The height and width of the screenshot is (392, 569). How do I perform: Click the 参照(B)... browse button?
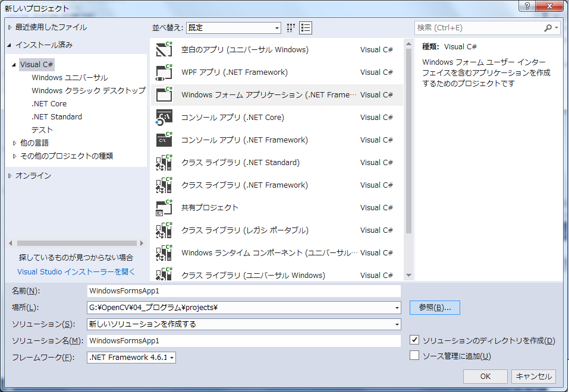pos(435,308)
